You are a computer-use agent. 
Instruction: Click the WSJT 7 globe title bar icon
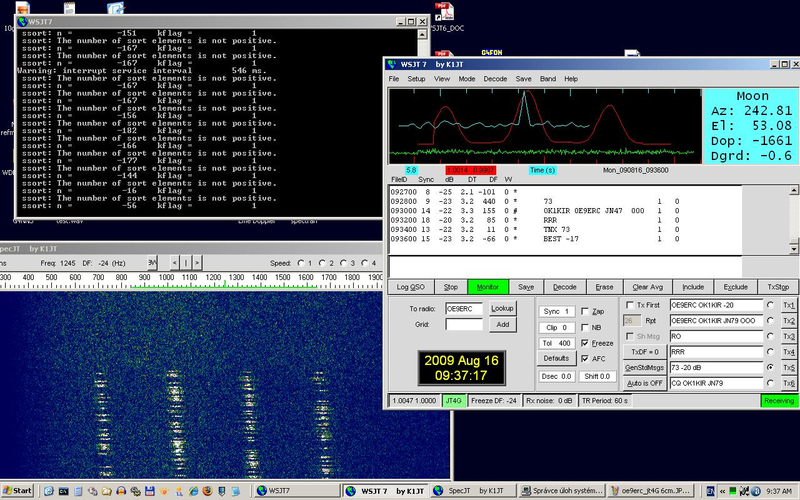tap(391, 64)
